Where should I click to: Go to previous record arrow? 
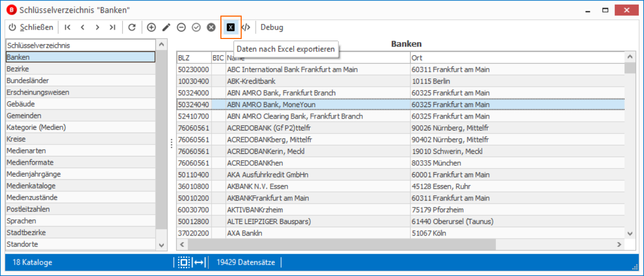point(82,27)
